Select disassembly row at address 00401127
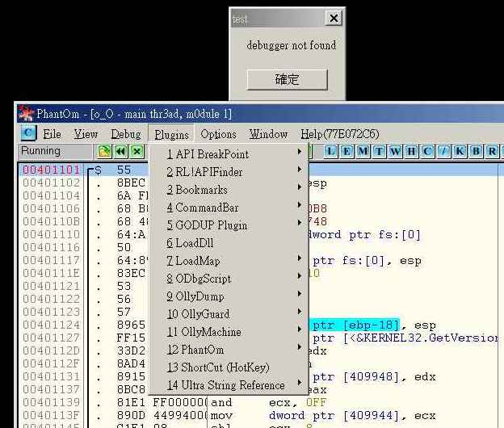Screen dimensions: 504x428 pyautogui.click(x=52, y=338)
